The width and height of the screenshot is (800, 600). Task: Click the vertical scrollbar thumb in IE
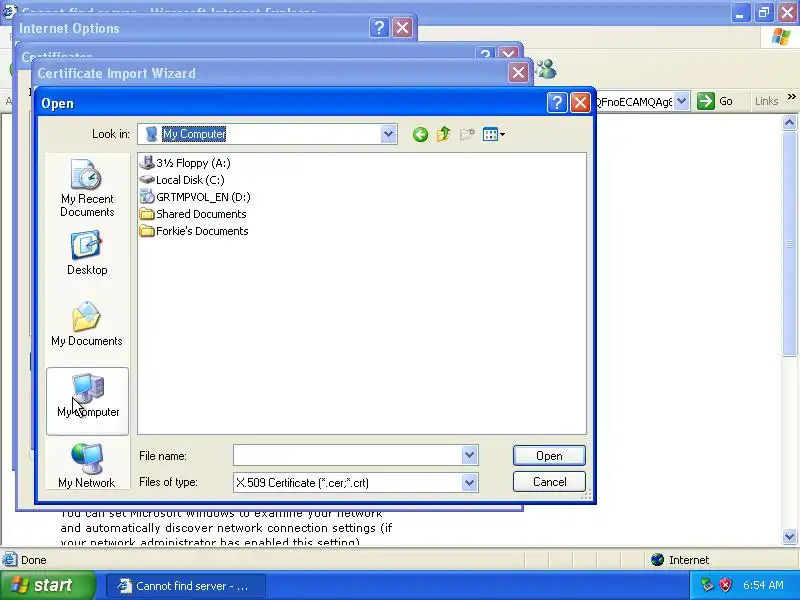pyautogui.click(x=789, y=243)
